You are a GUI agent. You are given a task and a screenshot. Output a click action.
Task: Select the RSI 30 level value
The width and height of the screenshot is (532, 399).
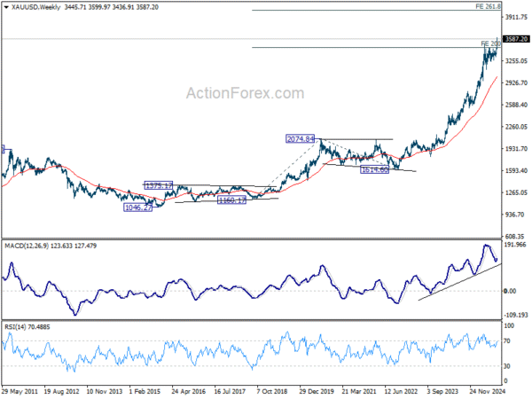click(507, 366)
